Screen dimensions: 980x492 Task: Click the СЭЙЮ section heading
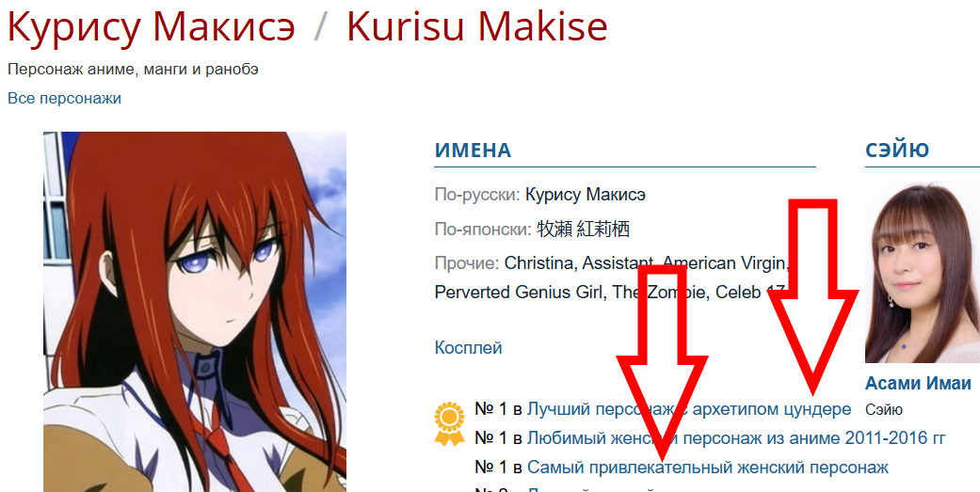click(x=897, y=150)
